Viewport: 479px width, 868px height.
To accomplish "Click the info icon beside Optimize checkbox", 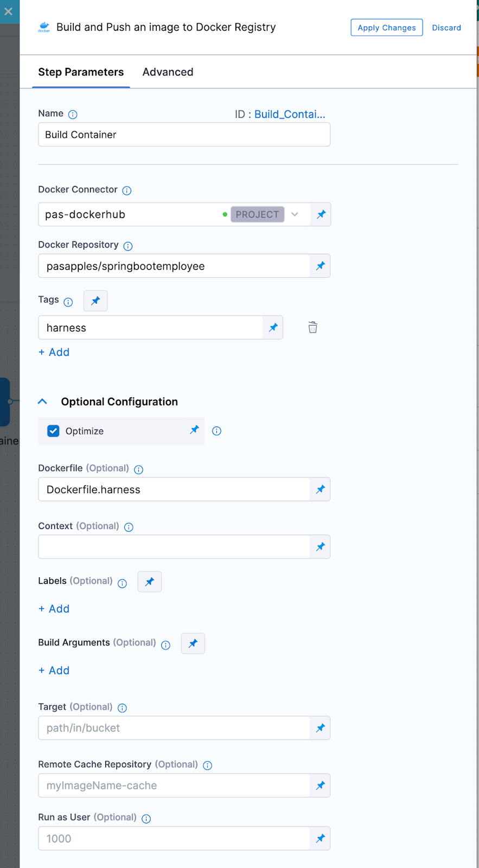I will (216, 431).
